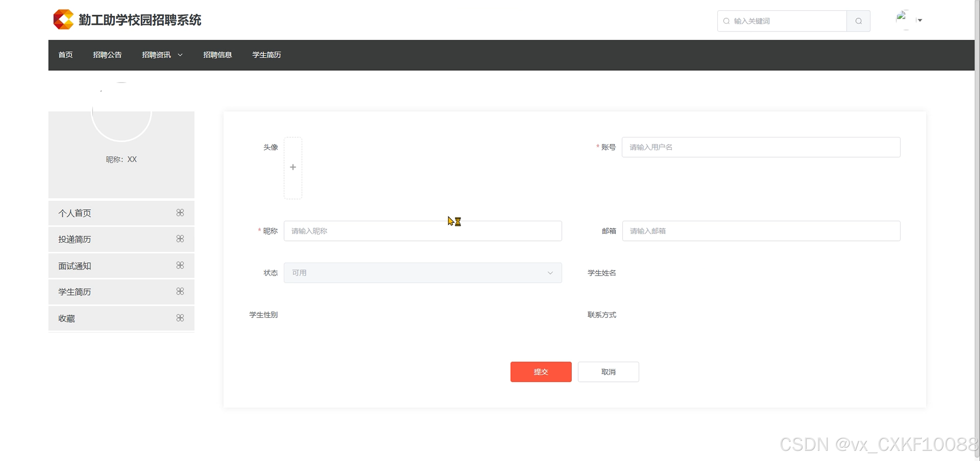Open the 招聘公告 nav item

click(107, 55)
